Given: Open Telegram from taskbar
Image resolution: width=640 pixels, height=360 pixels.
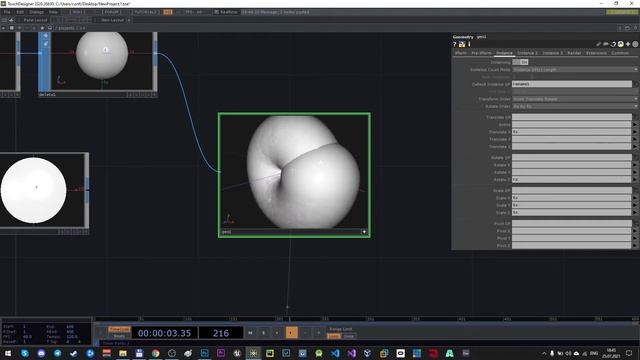Looking at the screenshot, I should pos(58,353).
